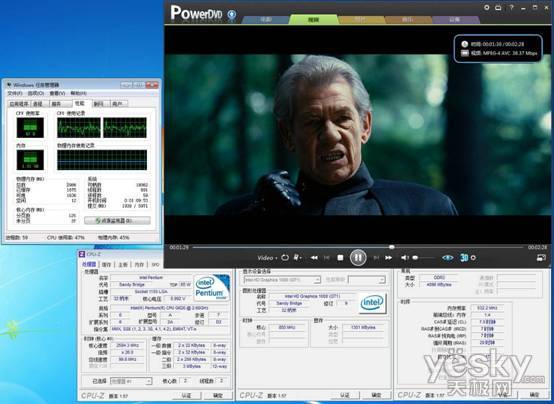The image size is (554, 404).
Task: Open the bookmark dropdown next to repeat icon
Action: pyautogui.click(x=297, y=258)
